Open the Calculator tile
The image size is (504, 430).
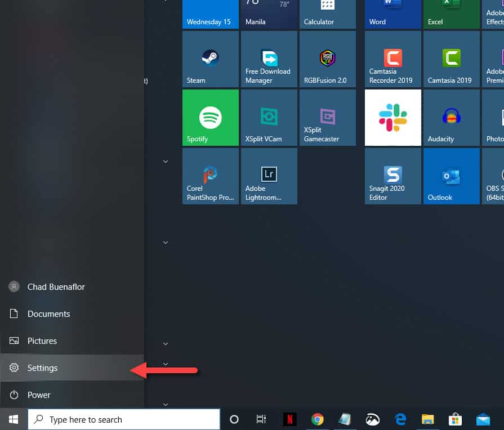[328, 14]
